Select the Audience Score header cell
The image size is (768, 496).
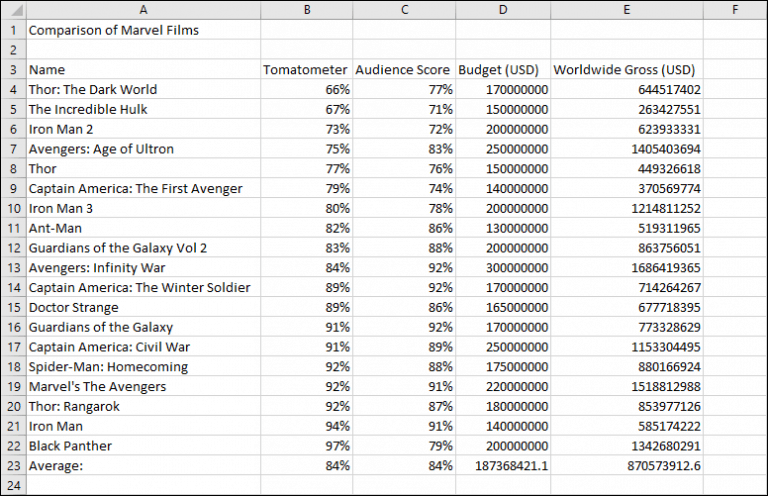tap(404, 70)
